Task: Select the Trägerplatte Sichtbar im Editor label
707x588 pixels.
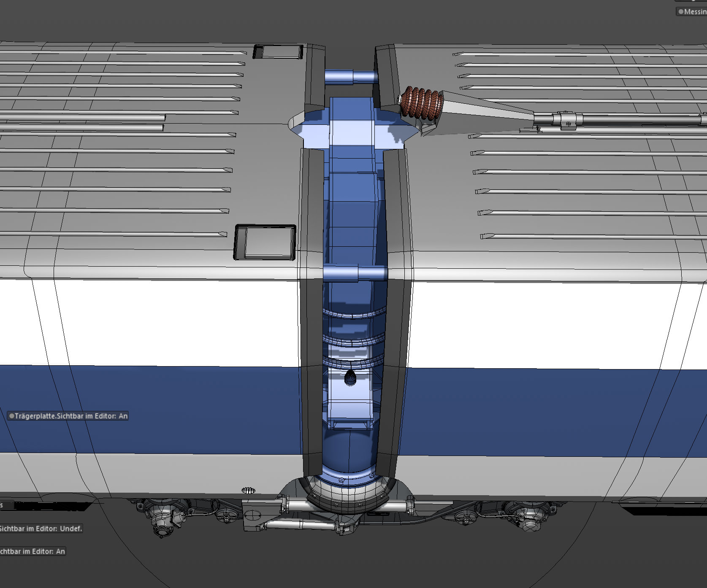Action: coord(68,416)
